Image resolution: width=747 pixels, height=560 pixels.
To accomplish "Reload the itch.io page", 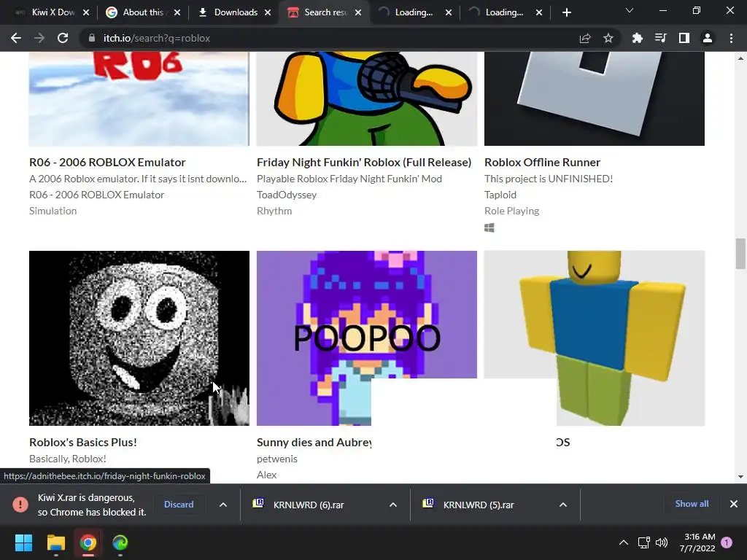I will [x=63, y=38].
